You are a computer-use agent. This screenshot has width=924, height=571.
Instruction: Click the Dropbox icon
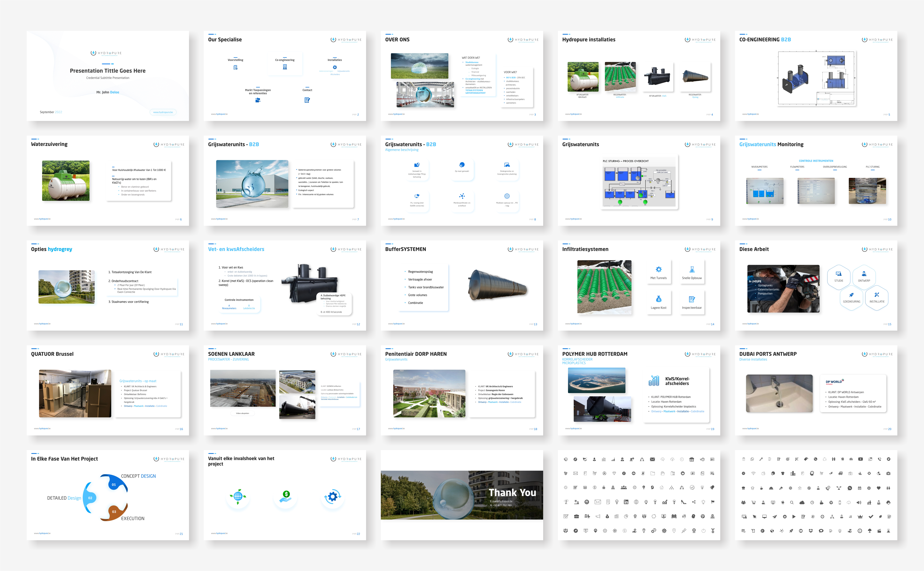(x=811, y=531)
